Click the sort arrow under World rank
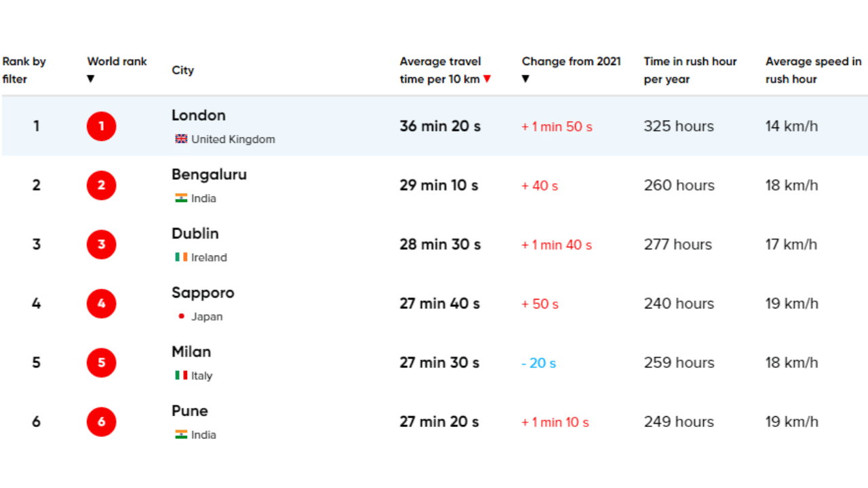This screenshot has width=868, height=488. pos(91,79)
